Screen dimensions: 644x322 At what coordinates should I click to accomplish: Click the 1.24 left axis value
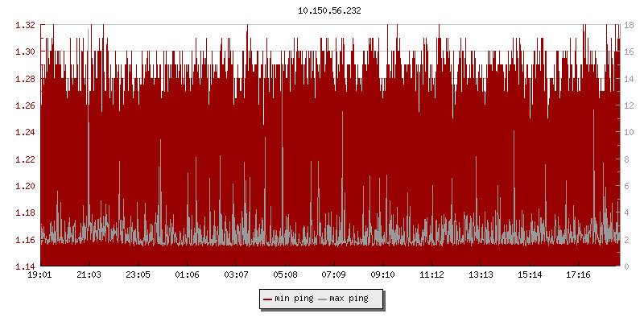point(25,132)
